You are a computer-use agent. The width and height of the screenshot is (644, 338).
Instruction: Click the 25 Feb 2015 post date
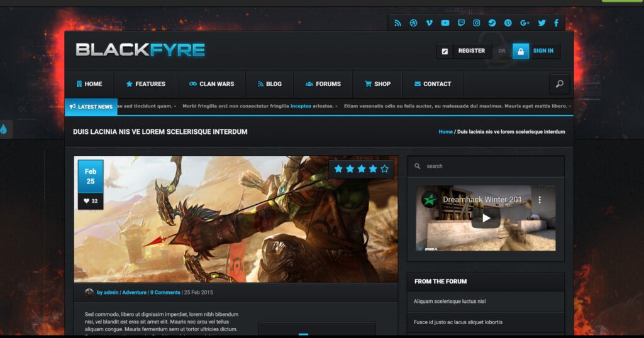(198, 293)
